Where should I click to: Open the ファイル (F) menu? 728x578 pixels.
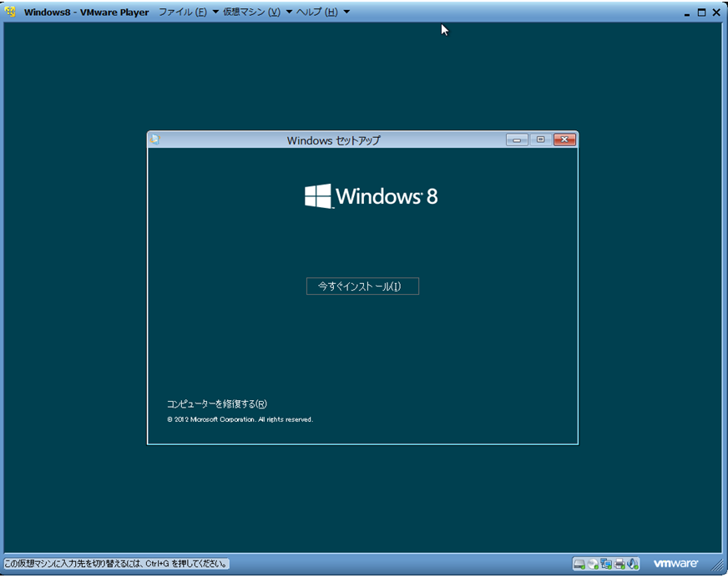tap(183, 12)
